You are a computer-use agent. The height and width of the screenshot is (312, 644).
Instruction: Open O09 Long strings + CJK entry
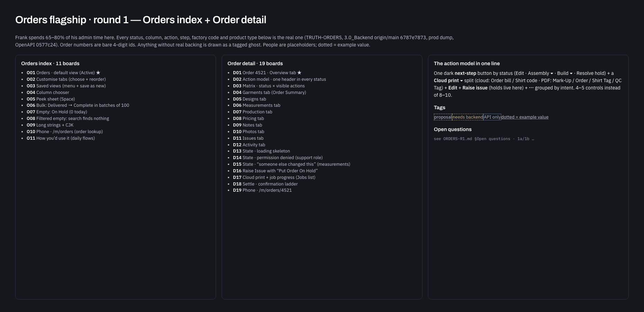coord(50,125)
